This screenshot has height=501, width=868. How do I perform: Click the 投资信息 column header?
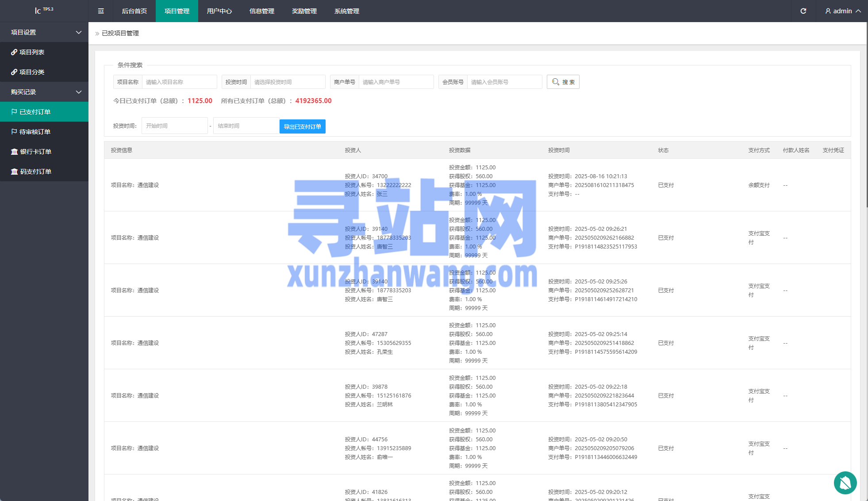pyautogui.click(x=122, y=150)
